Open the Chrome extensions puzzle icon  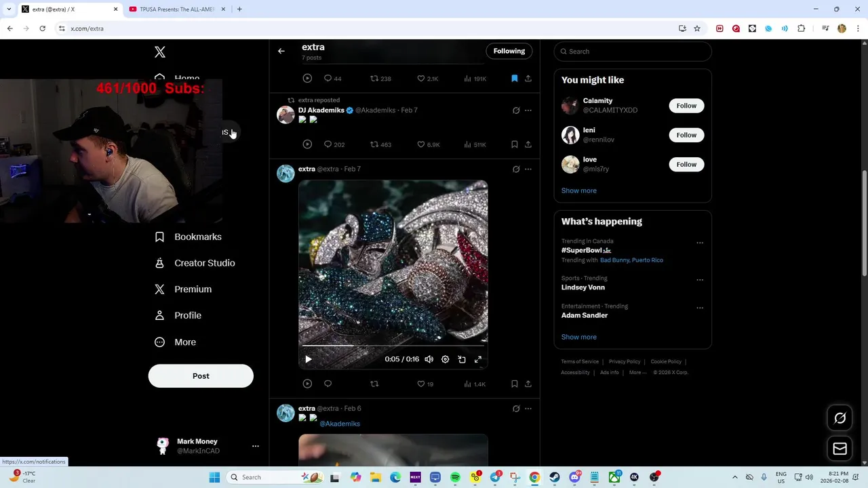(x=802, y=28)
